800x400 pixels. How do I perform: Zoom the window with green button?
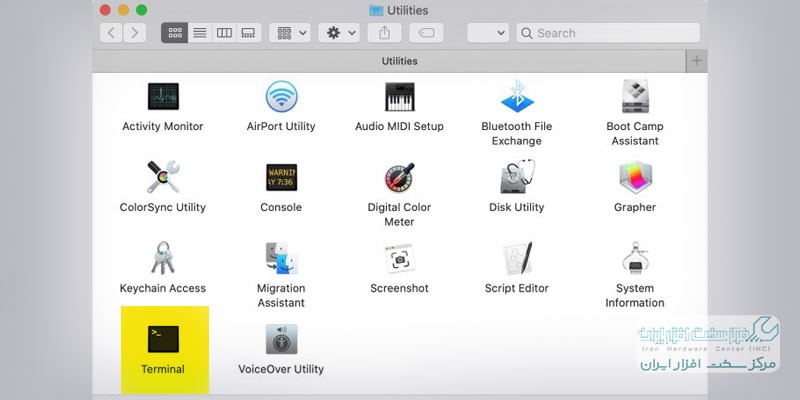pos(142,10)
